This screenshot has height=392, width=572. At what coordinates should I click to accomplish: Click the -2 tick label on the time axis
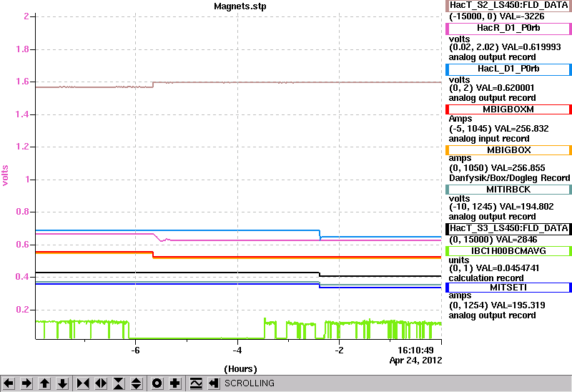pyautogui.click(x=339, y=351)
